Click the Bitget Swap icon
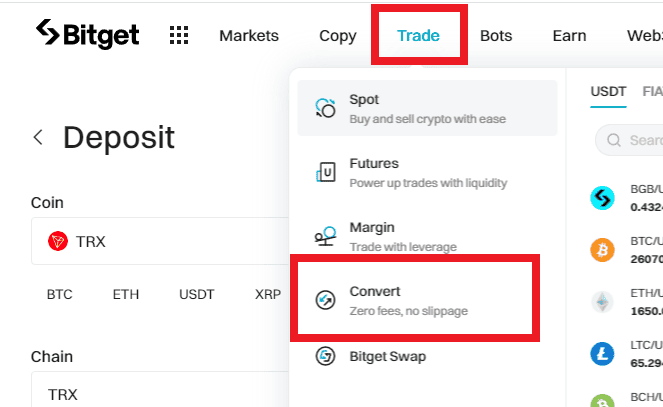 point(325,356)
